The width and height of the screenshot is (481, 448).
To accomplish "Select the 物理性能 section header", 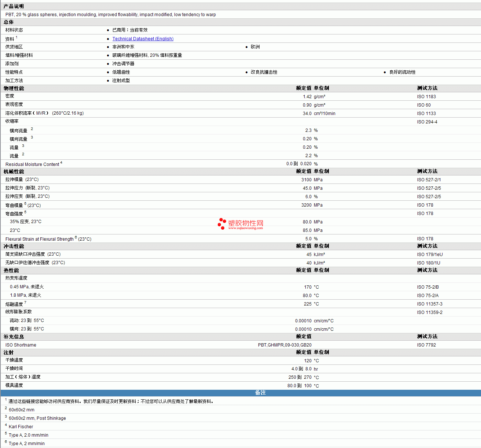I will 14,88.
